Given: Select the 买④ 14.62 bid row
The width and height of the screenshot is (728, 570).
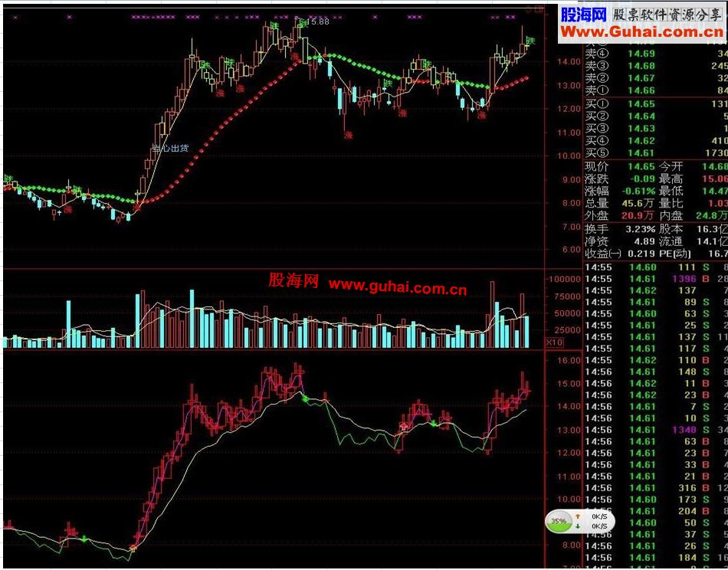Looking at the screenshot, I should tap(655, 141).
